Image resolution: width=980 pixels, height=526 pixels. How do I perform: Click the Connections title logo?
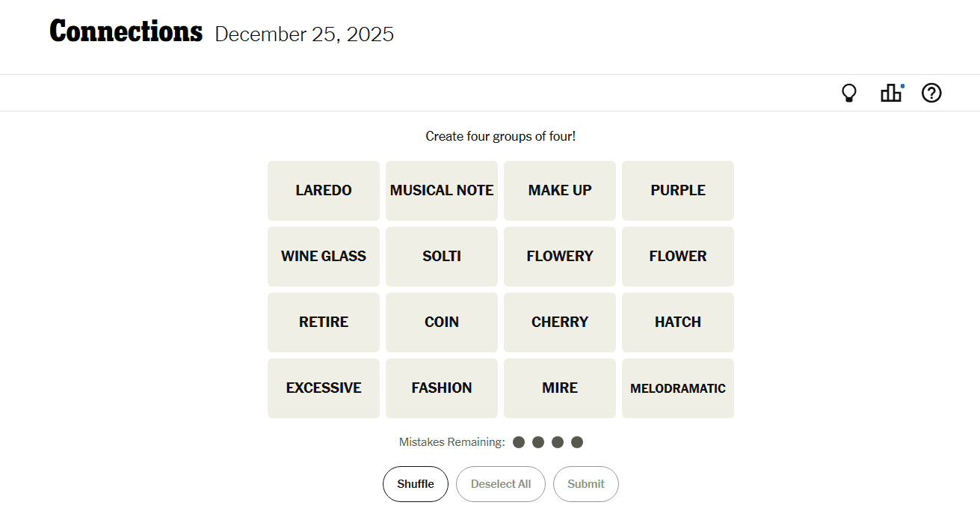coord(126,32)
